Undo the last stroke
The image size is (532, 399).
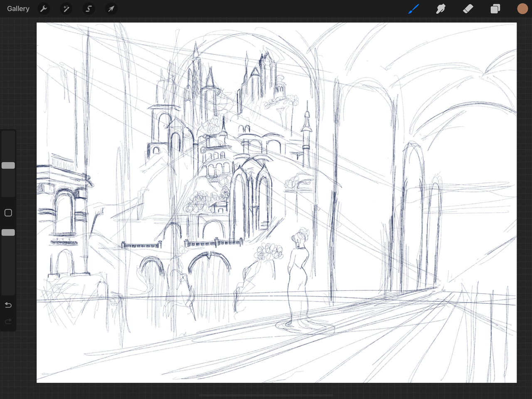[8, 305]
